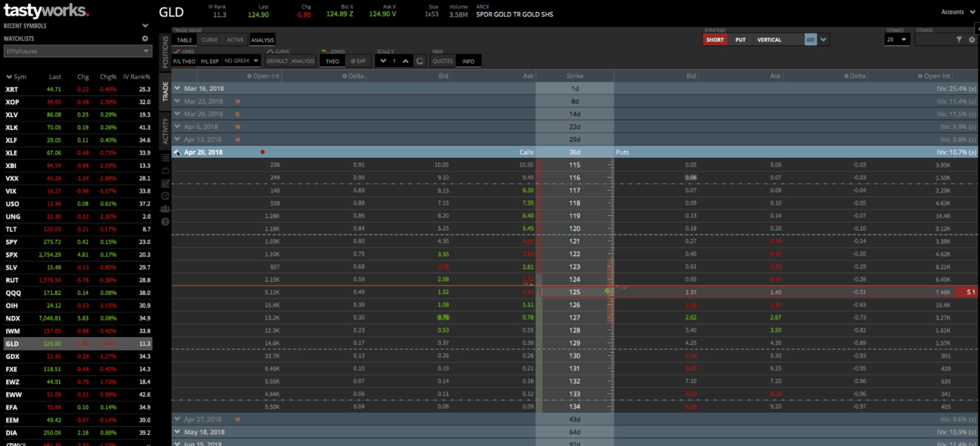This screenshot has height=446, width=980.
Task: Click the PUT strategy button
Action: 740,39
